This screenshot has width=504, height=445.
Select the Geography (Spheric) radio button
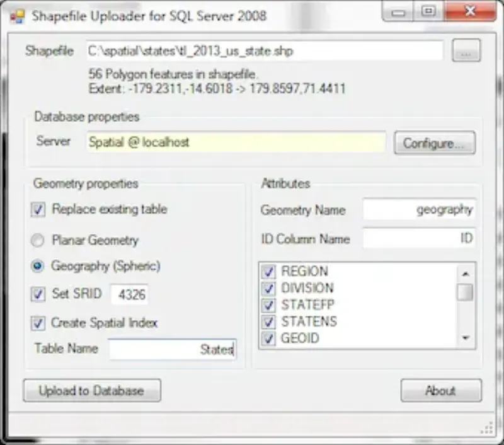point(37,266)
